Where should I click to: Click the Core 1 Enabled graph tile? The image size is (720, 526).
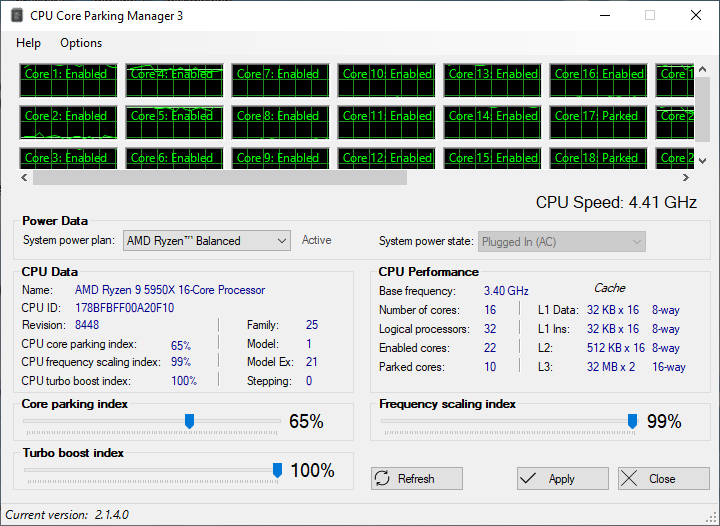point(65,80)
